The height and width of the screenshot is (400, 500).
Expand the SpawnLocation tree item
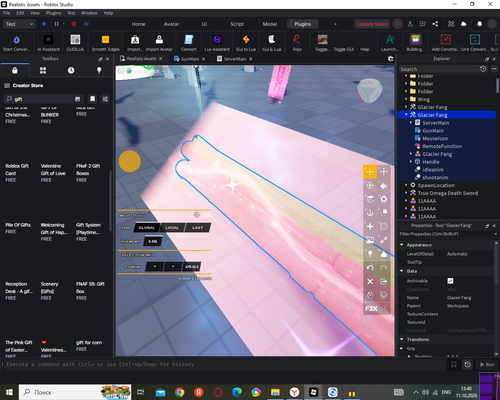click(406, 185)
